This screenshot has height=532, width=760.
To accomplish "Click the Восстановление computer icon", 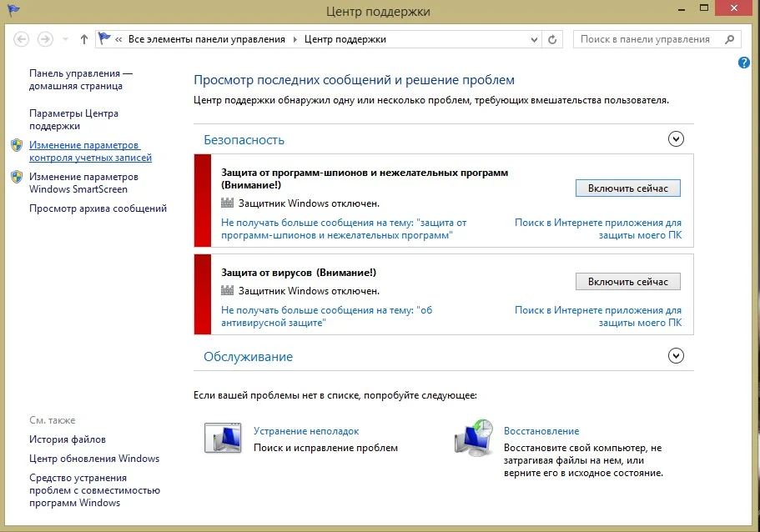I will [x=474, y=438].
